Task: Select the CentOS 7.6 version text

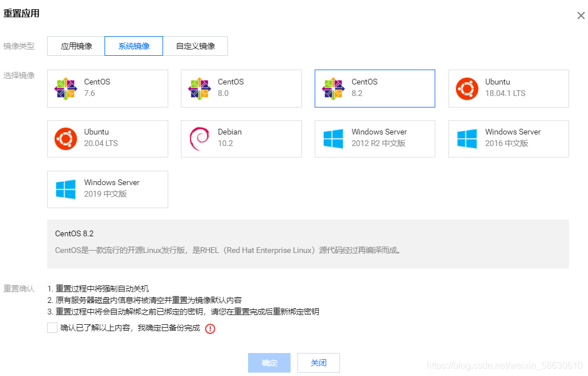Action: pyautogui.click(x=89, y=93)
